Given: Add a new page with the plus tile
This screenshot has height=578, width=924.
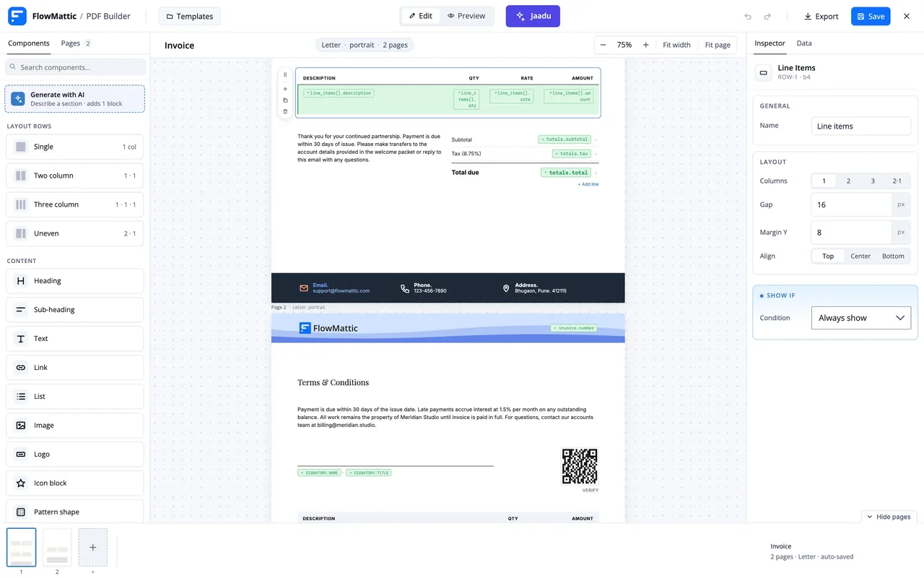Looking at the screenshot, I should (92, 547).
